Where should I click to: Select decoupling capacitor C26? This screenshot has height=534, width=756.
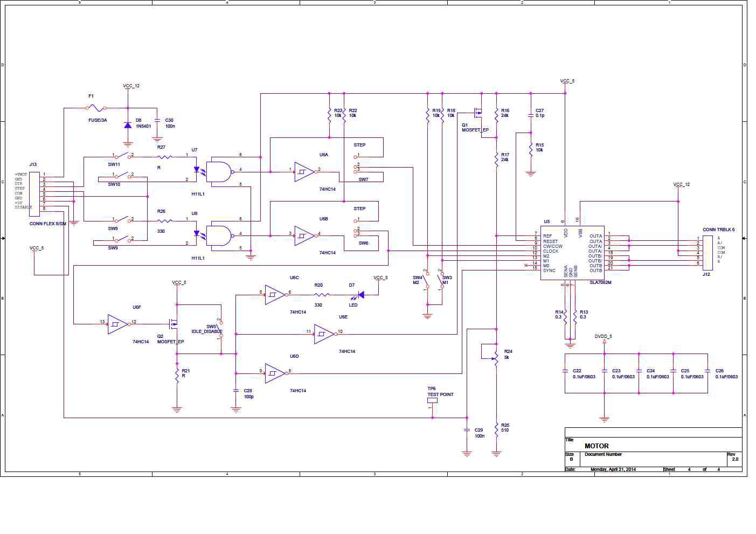pyautogui.click(x=708, y=371)
